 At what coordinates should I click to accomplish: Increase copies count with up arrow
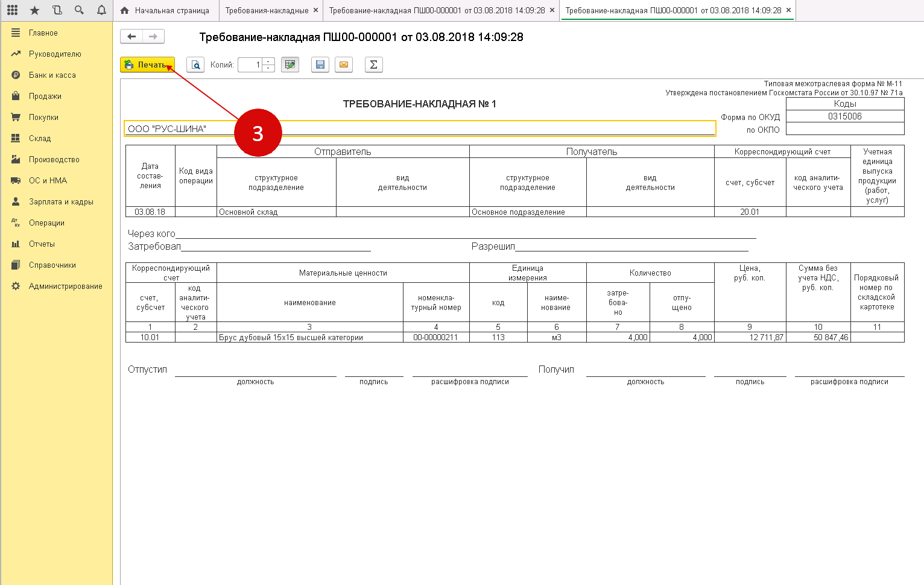(269, 62)
